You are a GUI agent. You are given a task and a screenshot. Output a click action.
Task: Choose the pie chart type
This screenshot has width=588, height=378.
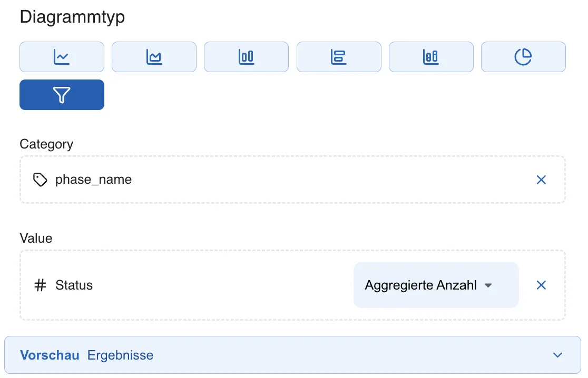pos(524,57)
